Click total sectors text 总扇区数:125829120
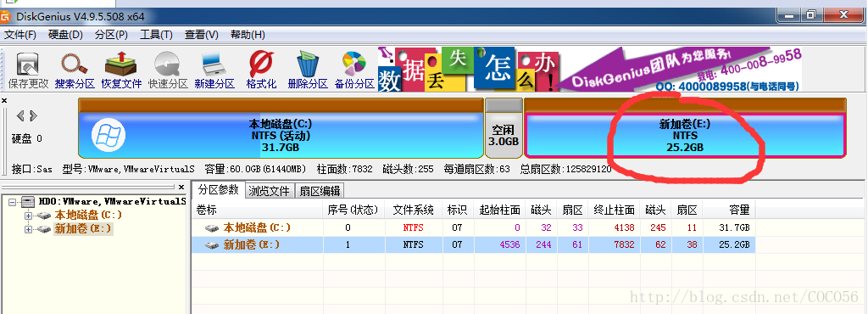This screenshot has height=314, width=868. 565,169
